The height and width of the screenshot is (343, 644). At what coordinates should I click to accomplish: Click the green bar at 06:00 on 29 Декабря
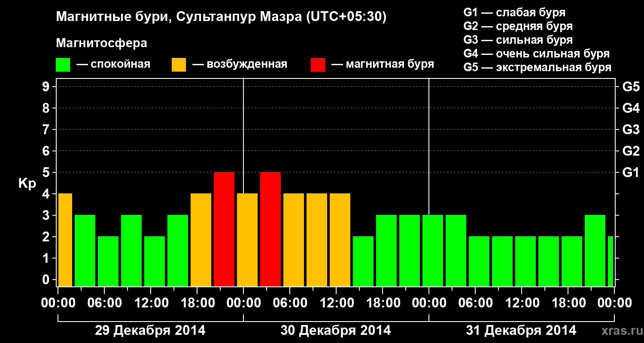pyautogui.click(x=108, y=262)
